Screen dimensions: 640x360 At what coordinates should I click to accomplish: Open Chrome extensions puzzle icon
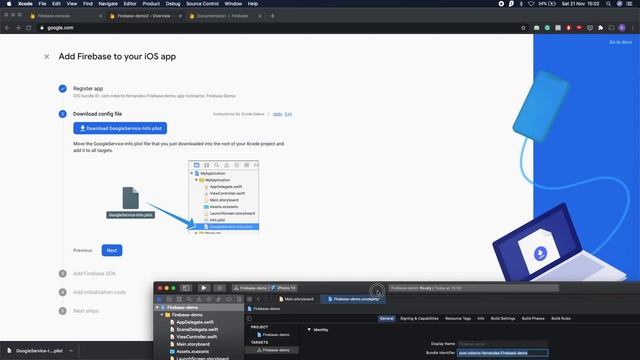pos(600,28)
